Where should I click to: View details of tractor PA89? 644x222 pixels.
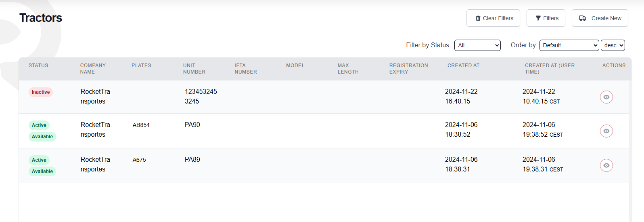click(x=606, y=165)
